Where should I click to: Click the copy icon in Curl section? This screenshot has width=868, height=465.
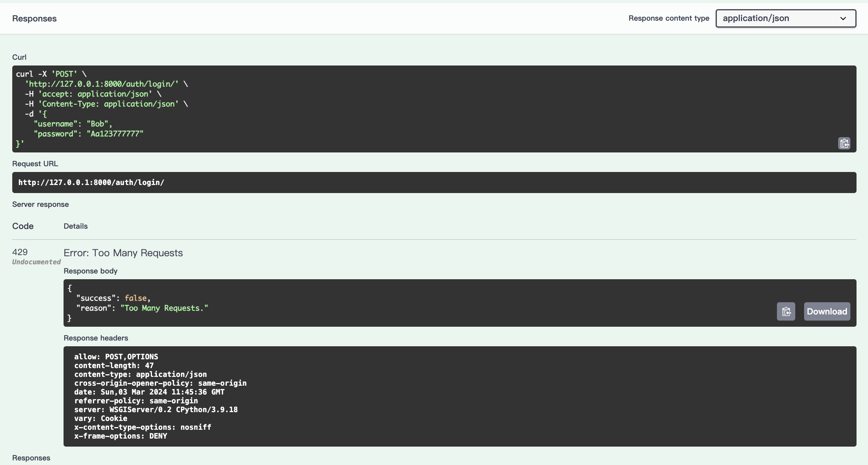(844, 143)
